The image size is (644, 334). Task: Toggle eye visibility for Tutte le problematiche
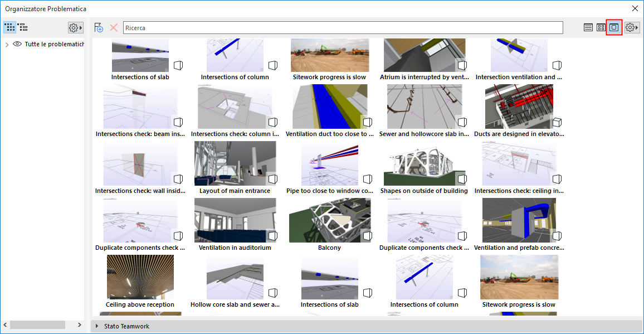pos(17,44)
